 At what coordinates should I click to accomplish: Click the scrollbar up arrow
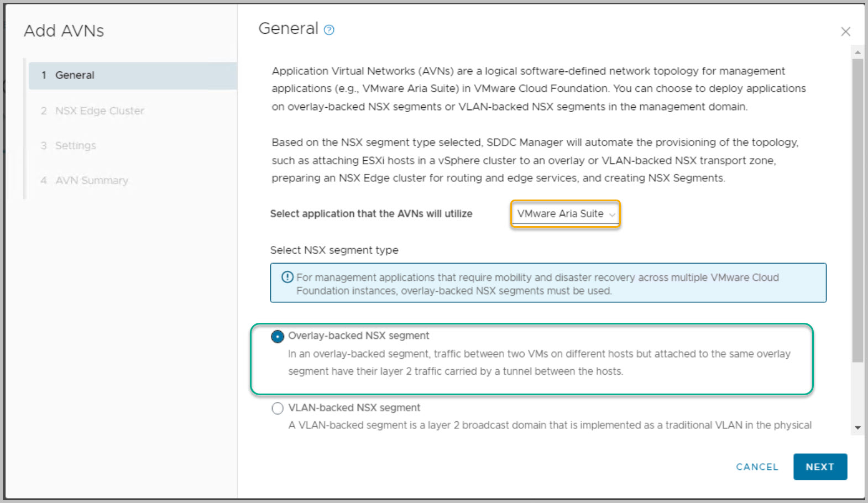click(x=857, y=53)
